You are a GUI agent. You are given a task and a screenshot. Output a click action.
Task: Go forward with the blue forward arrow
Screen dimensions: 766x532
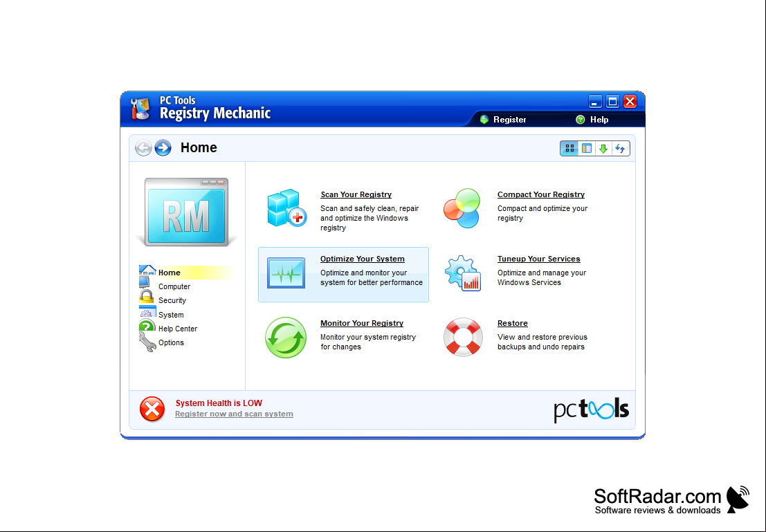[163, 147]
